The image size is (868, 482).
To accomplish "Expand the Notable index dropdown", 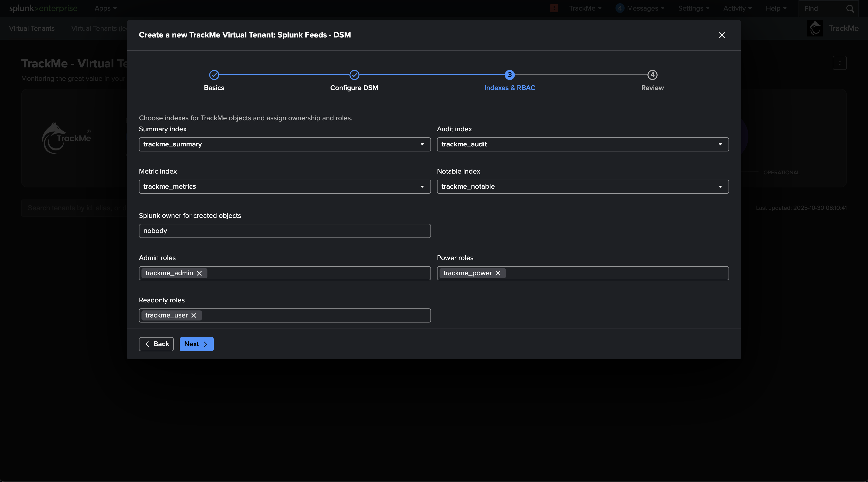I will 583,187.
